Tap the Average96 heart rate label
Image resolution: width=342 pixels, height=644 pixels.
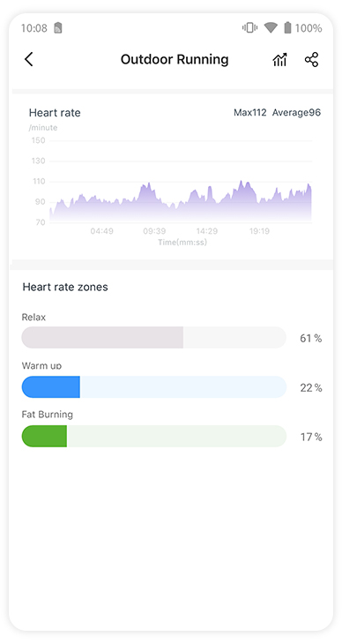pos(296,113)
